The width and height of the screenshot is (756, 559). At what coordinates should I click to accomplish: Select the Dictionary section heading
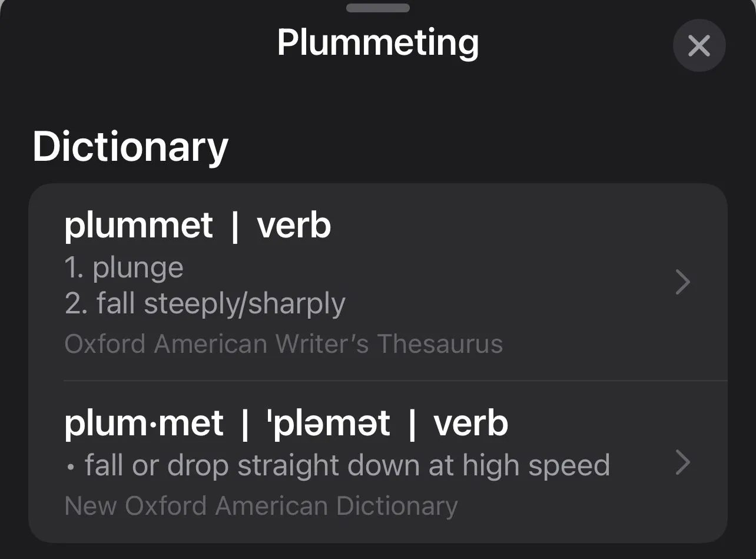(130, 147)
